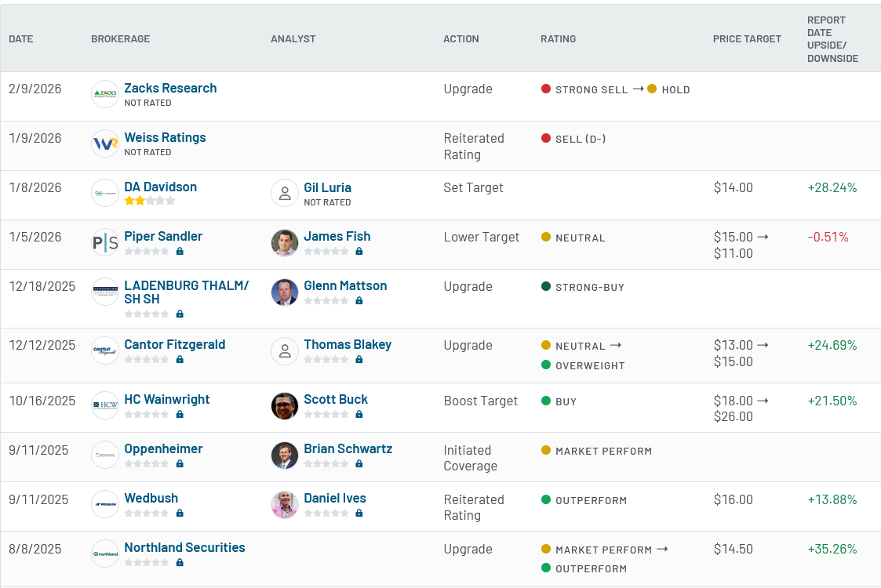Click the HC Wainwright logo icon
The width and height of the screenshot is (881, 588).
point(105,405)
